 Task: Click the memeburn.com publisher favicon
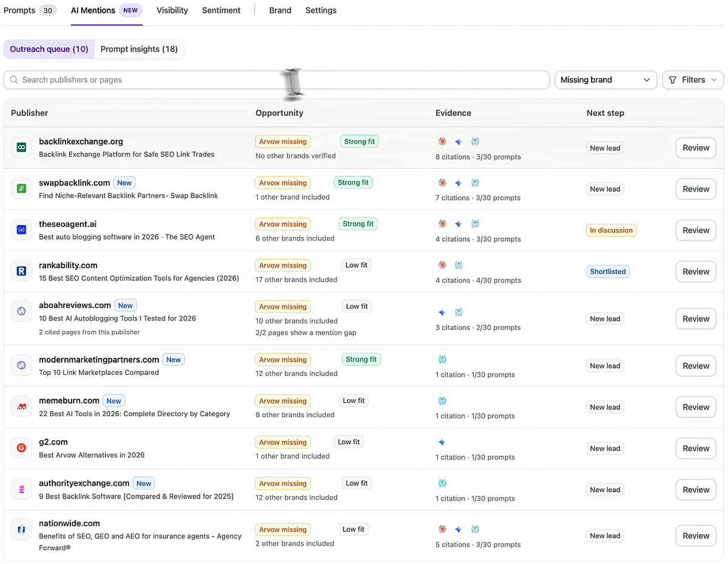tap(21, 406)
